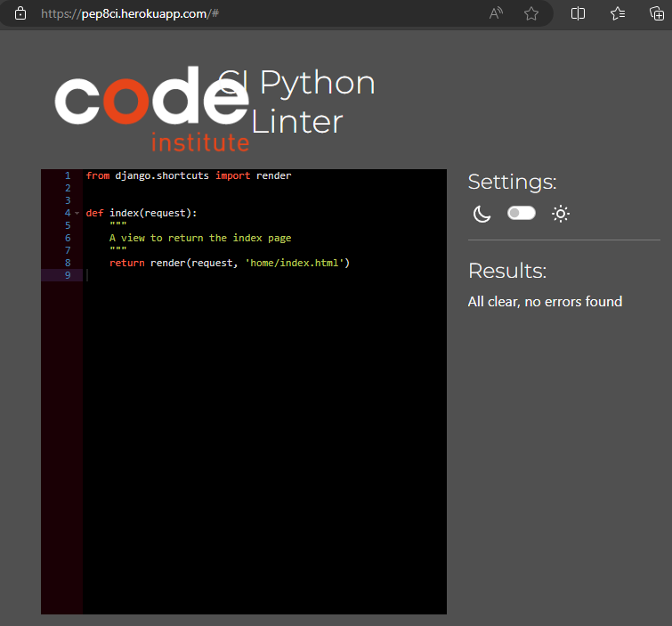Click the Read aloud icon in address bar
Image resolution: width=672 pixels, height=626 pixels.
[x=496, y=13]
